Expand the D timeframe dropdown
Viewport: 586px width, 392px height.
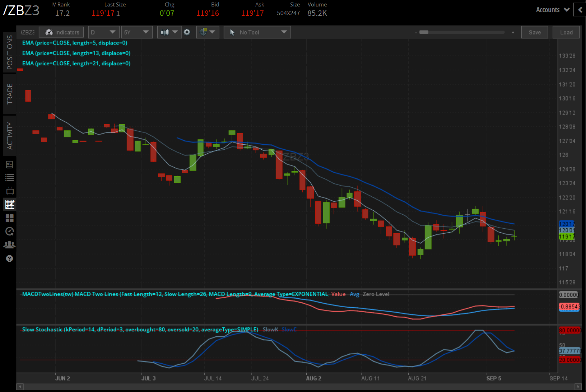click(x=104, y=32)
